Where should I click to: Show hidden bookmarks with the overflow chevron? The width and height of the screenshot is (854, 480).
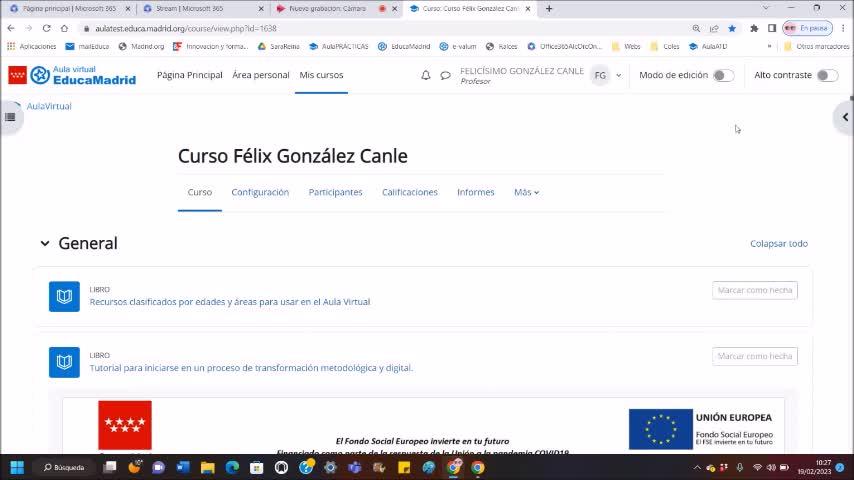click(769, 47)
